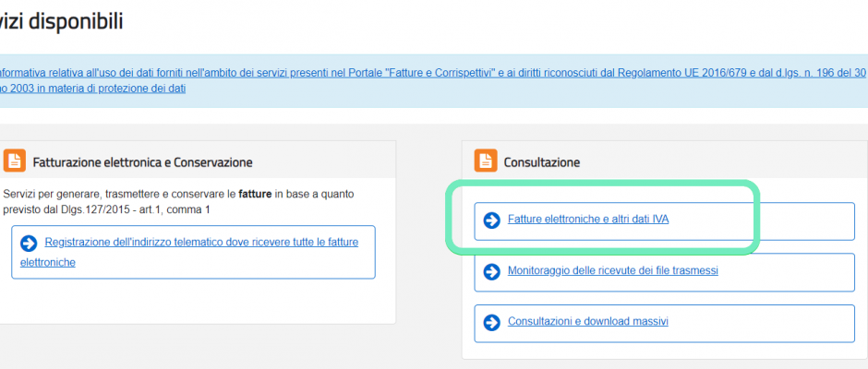Click the empty right side of Monitoraggio box
Image resolution: width=868 pixels, height=369 pixels.
point(786,272)
